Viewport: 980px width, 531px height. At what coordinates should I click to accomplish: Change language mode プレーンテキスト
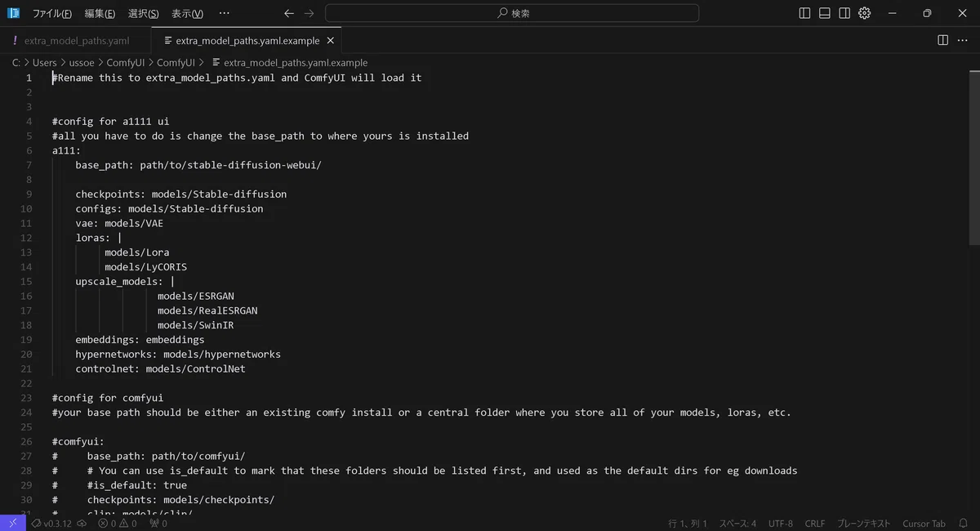click(864, 524)
